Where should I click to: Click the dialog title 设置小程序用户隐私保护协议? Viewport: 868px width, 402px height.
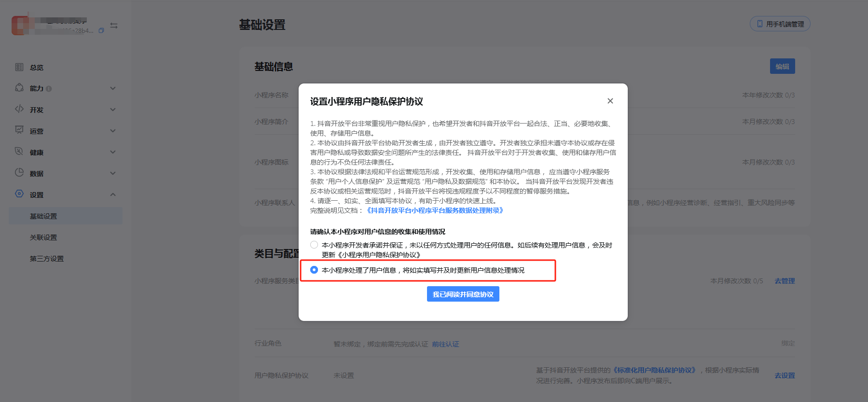pyautogui.click(x=367, y=102)
